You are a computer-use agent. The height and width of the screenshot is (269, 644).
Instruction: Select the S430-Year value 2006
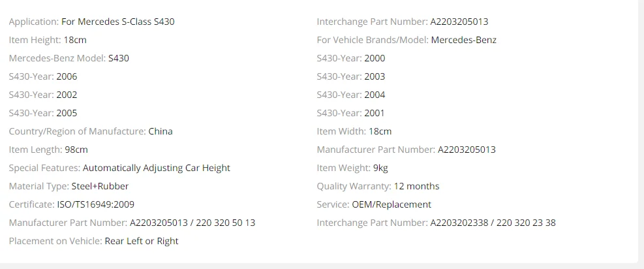pos(67,76)
